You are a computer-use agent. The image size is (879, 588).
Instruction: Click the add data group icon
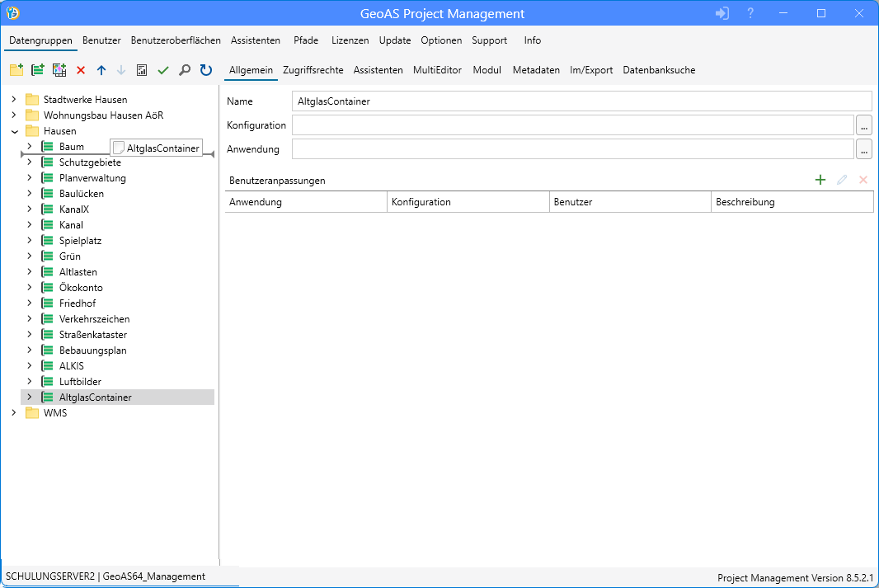click(37, 71)
